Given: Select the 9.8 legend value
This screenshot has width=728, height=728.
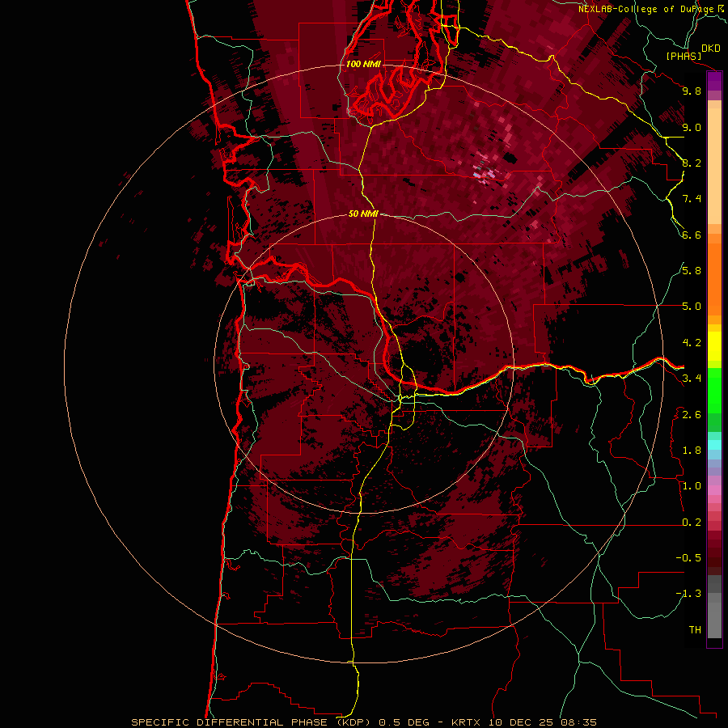Looking at the screenshot, I should point(692,91).
